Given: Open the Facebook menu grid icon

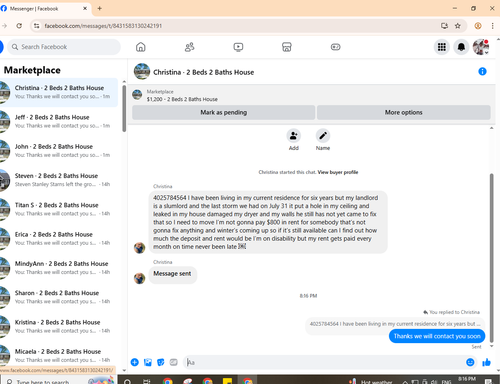Looking at the screenshot, I should 442,47.
